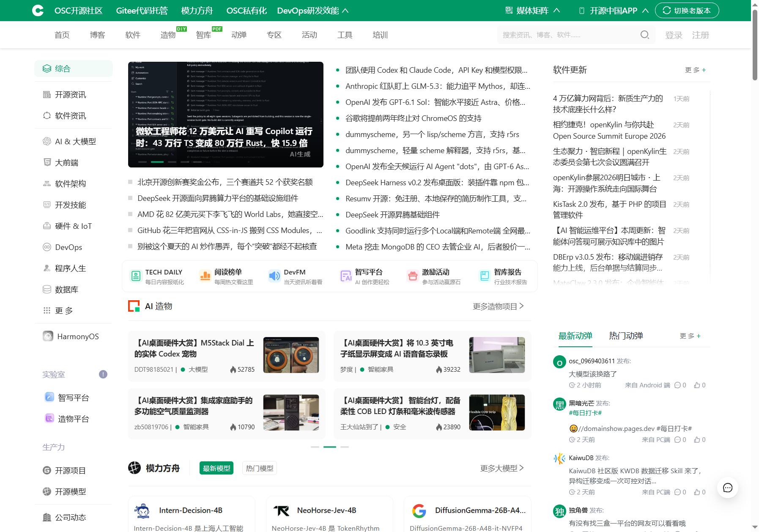Open the Intern-Decision-4B model avatar

(142, 511)
